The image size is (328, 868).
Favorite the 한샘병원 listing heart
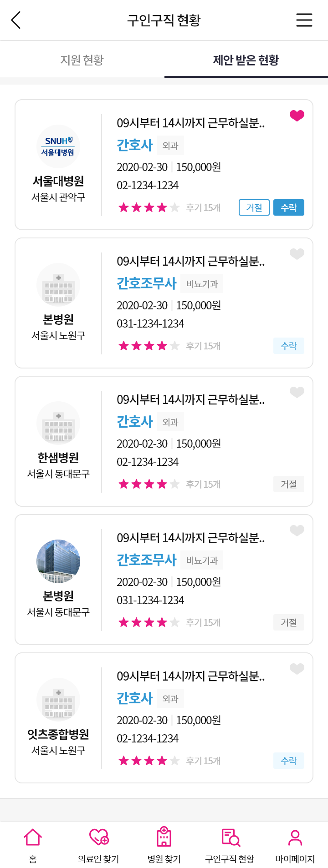(x=297, y=392)
